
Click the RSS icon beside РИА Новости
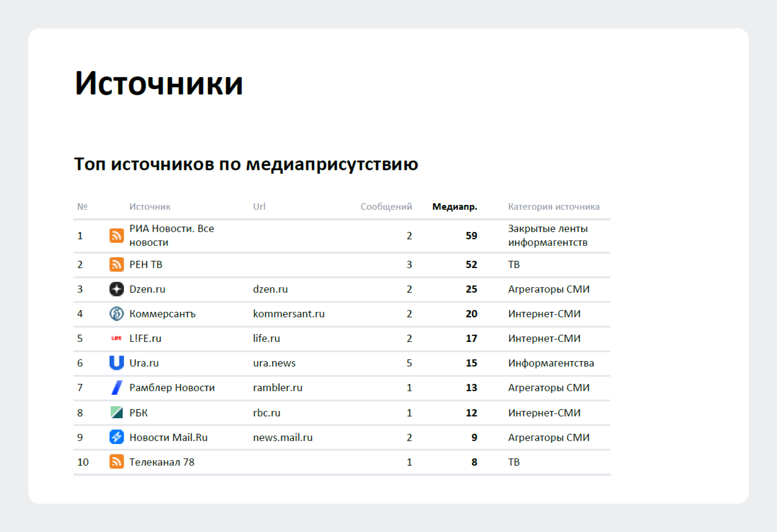[117, 236]
